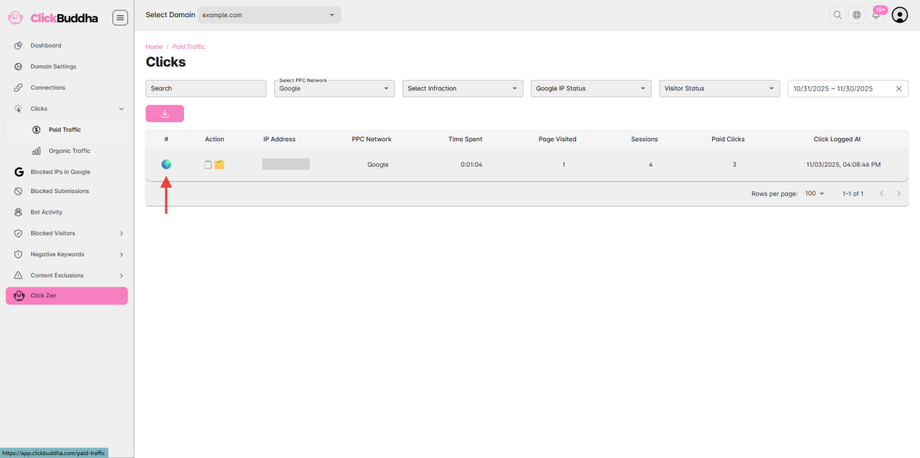Click the IP Address column header
Viewport: 920px width, 458px height.
[279, 140]
